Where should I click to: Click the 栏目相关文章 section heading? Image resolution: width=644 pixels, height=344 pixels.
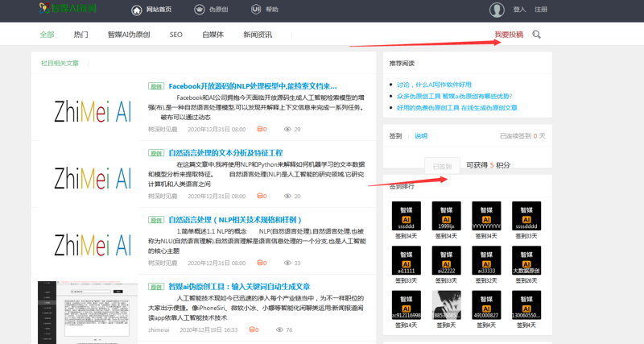60,64
